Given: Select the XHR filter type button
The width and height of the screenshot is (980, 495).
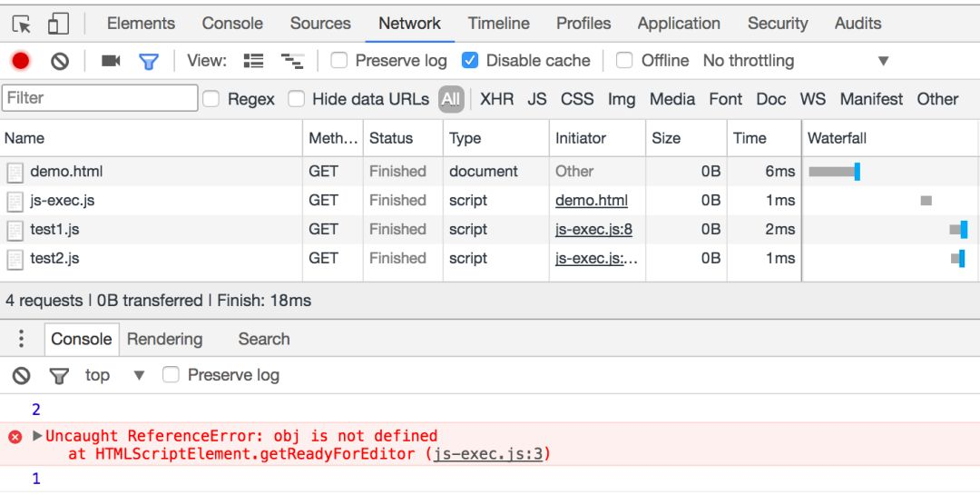Looking at the screenshot, I should point(497,99).
